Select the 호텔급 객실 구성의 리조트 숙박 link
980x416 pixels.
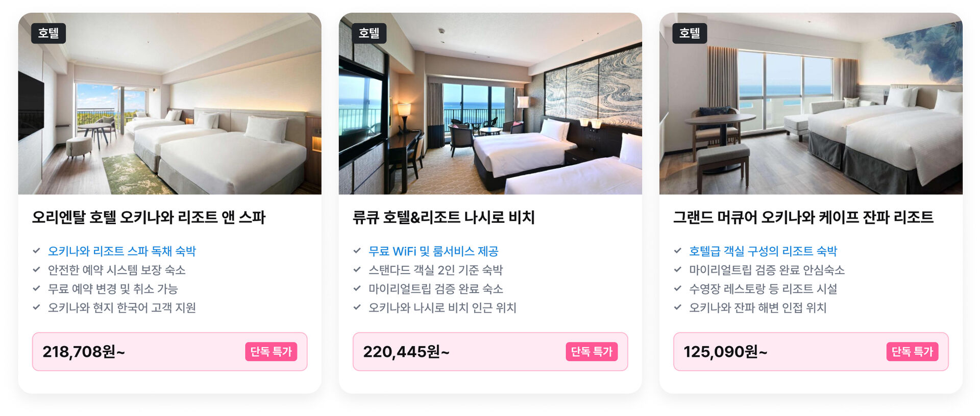tap(763, 251)
